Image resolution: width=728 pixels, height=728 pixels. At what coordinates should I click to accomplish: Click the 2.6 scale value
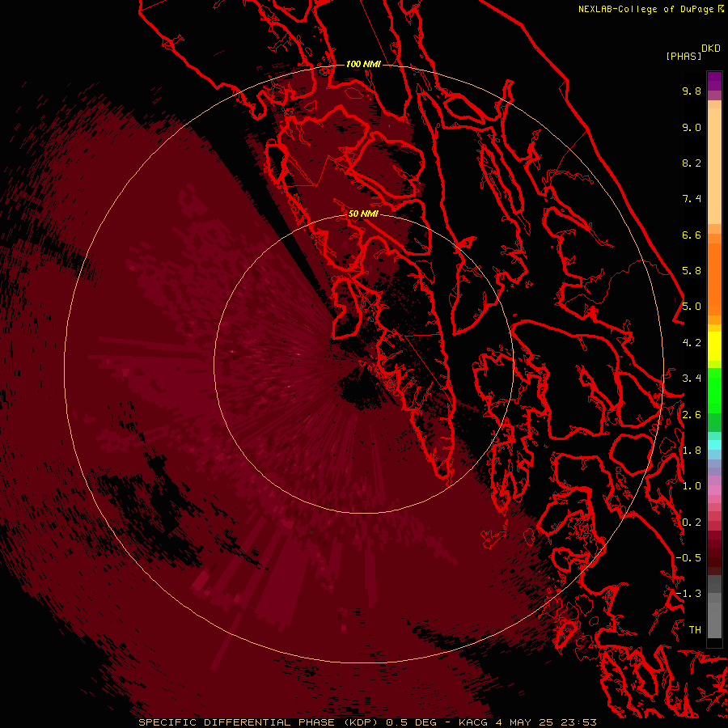[692, 415]
